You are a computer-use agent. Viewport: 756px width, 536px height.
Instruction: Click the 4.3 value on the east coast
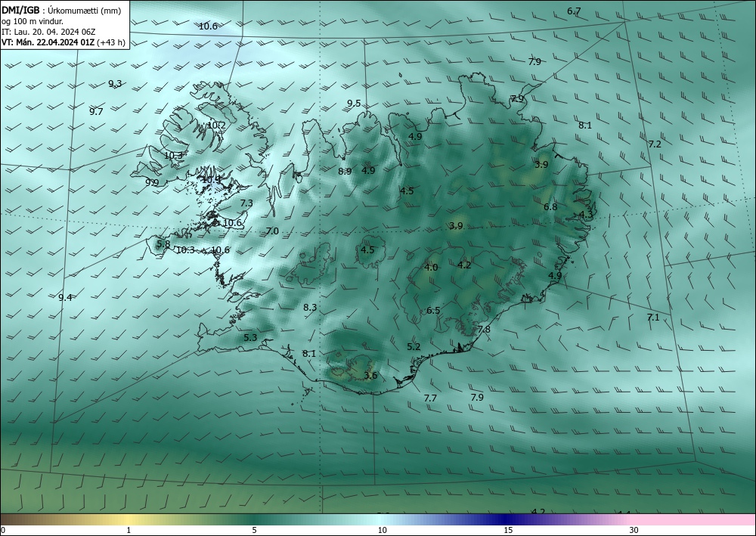coord(586,215)
